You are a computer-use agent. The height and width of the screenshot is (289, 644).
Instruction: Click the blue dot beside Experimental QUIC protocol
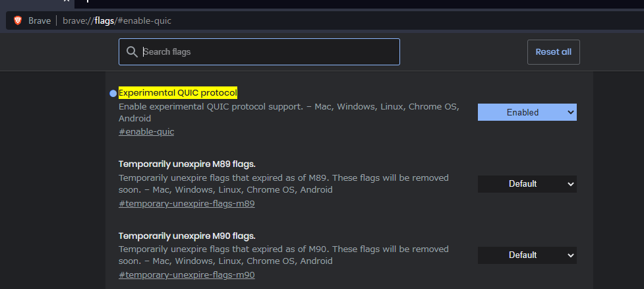click(x=113, y=94)
